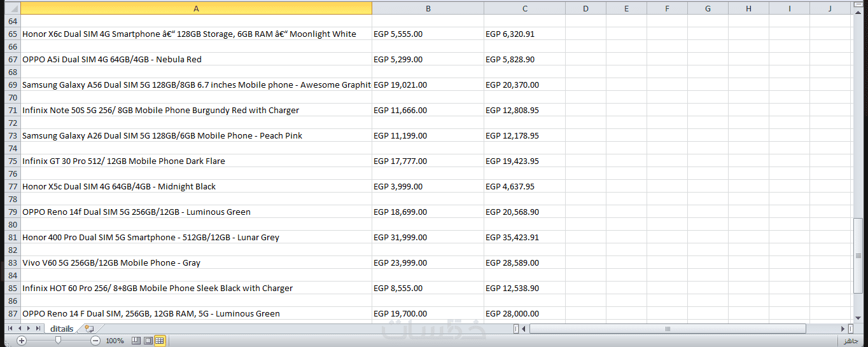This screenshot has height=347, width=868.
Task: Select the EGP 19,021.00 price cell
Action: [x=428, y=85]
